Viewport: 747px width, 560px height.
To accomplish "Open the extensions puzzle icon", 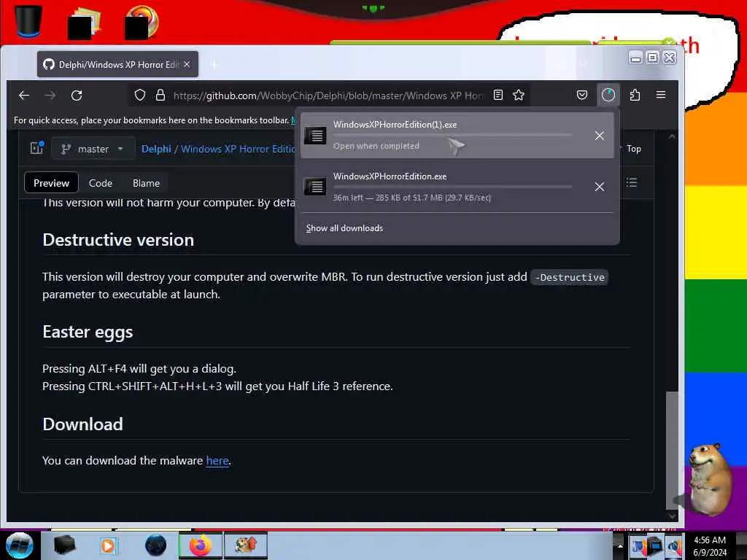I will (635, 96).
